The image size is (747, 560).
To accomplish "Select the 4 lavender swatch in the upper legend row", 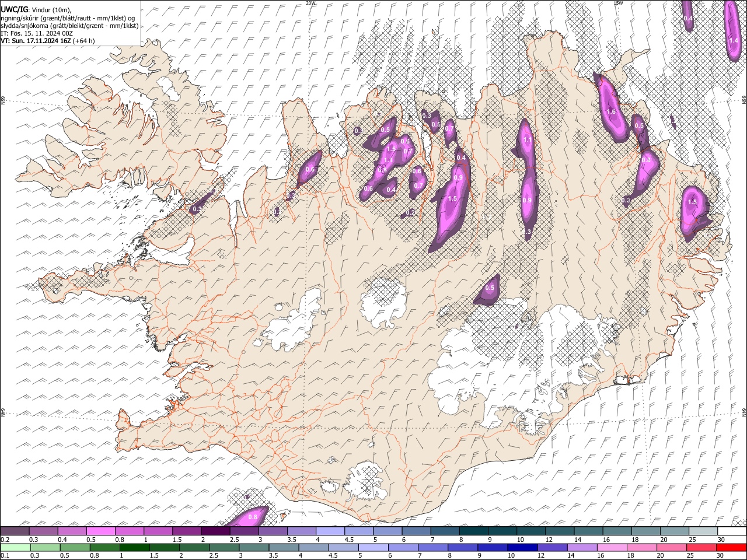I will tap(330, 531).
